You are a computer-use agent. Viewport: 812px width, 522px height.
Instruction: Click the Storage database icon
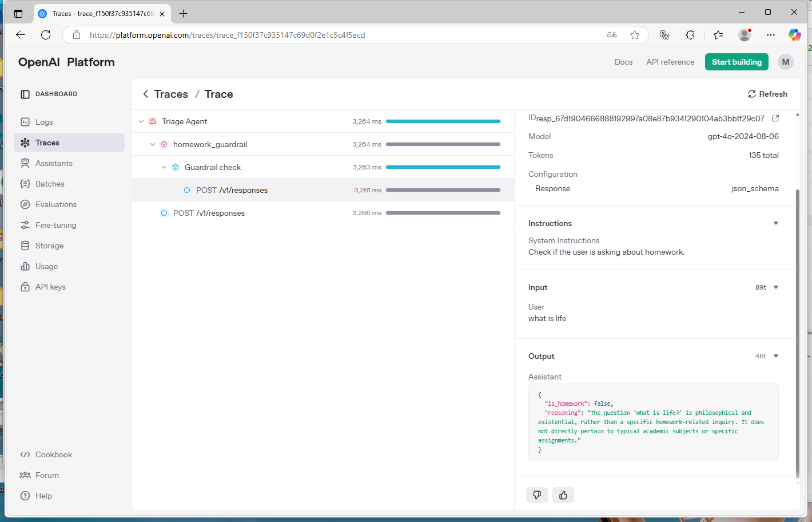(25, 246)
